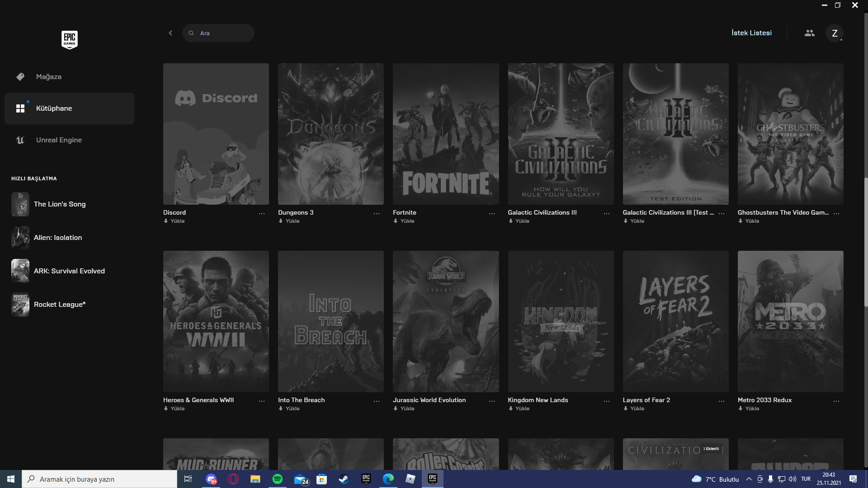Image resolution: width=868 pixels, height=488 pixels.
Task: Open the Metro 2033 Redux cover
Action: coord(791,321)
